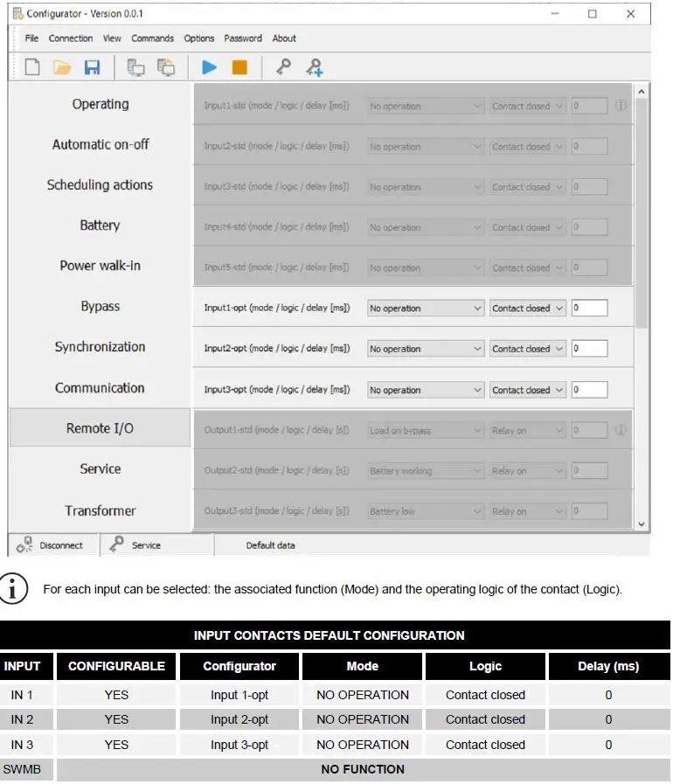
Task: Select the Automatic on-off section
Action: point(100,144)
